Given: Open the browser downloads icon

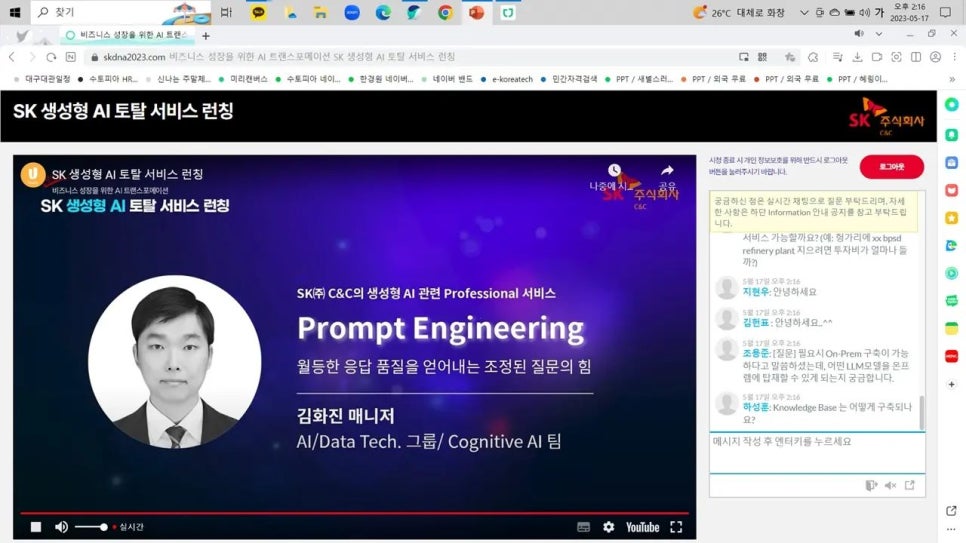Looking at the screenshot, I should point(857,57).
